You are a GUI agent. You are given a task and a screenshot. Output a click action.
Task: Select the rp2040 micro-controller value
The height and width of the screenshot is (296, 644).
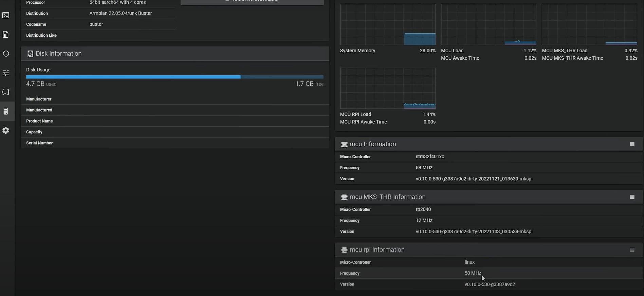(423, 209)
